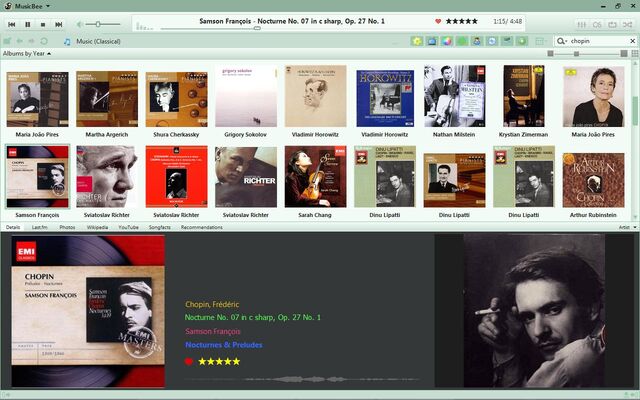Click the Shura Cherkassky artist label
This screenshot has width=640, height=400.
176,134
